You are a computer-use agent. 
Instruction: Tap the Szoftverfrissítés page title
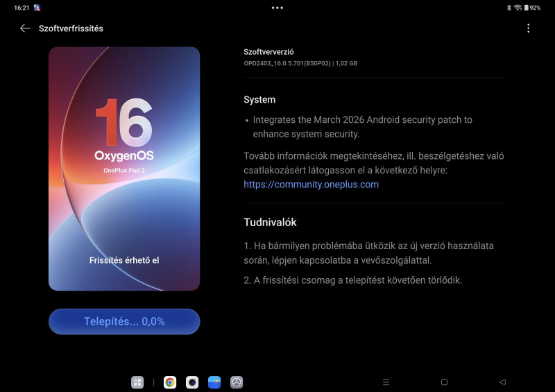click(71, 28)
